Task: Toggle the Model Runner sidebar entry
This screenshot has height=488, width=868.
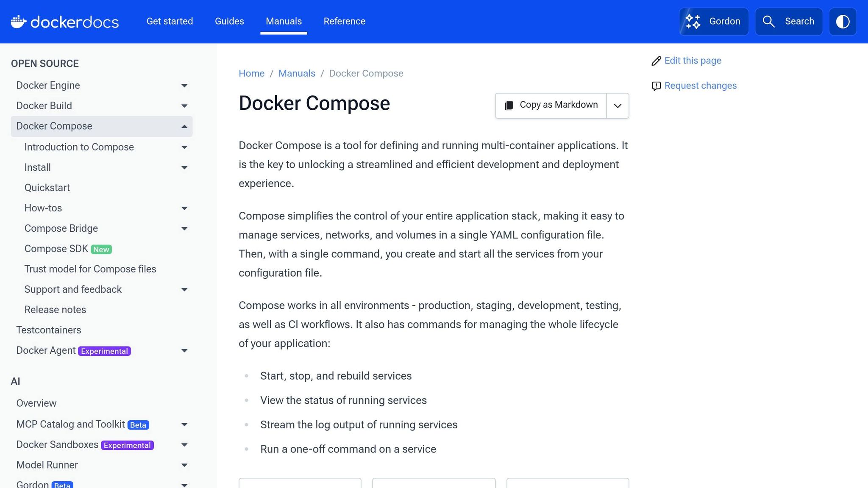Action: click(x=184, y=465)
